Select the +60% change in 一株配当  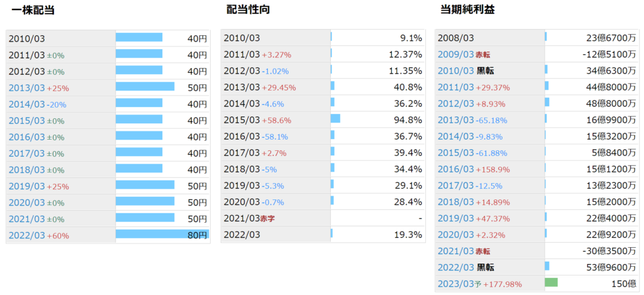click(57, 237)
